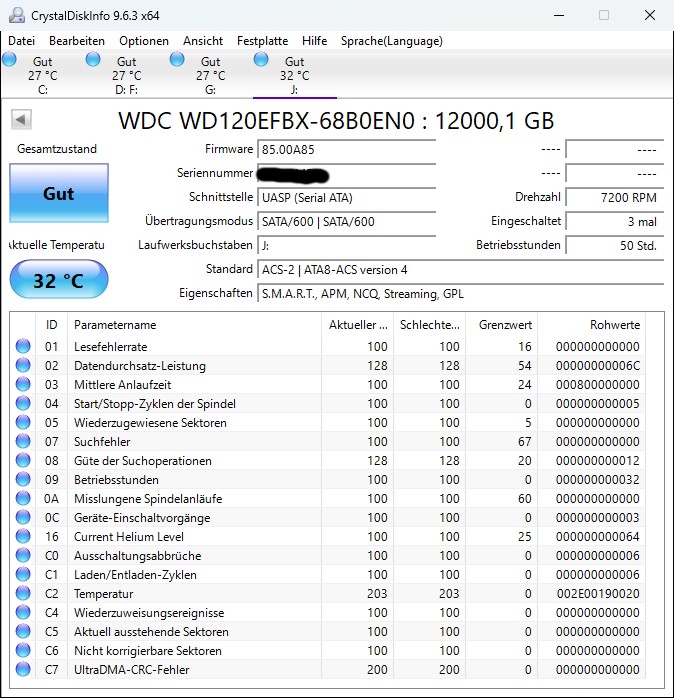The height and width of the screenshot is (698, 674).
Task: Click status orb for Güte der Suchoperationen
Action: pyautogui.click(x=23, y=460)
